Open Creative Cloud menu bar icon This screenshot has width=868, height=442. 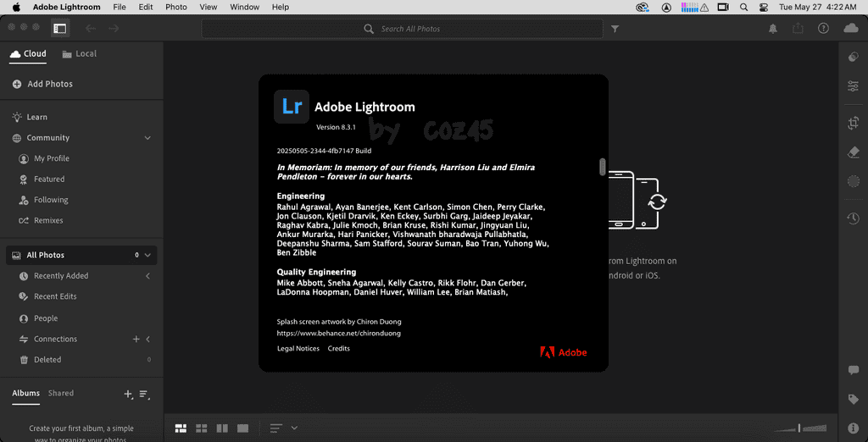tap(643, 7)
